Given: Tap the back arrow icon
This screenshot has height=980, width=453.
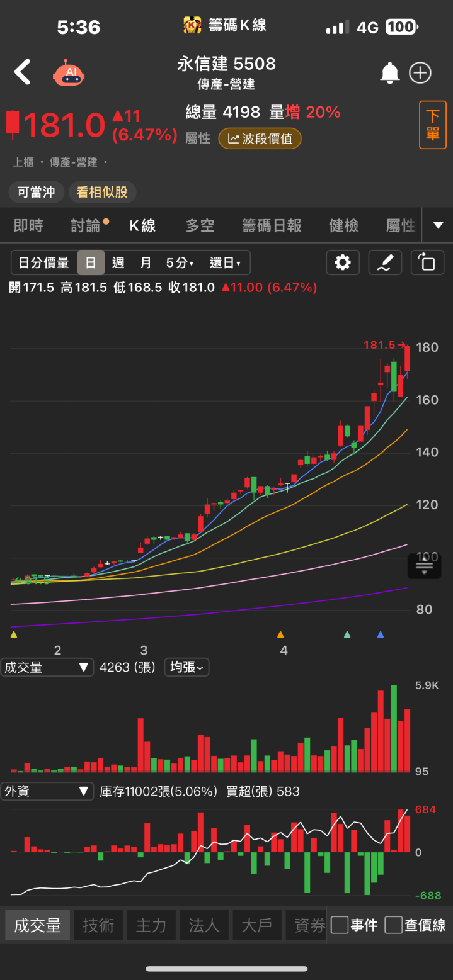Looking at the screenshot, I should click(23, 72).
